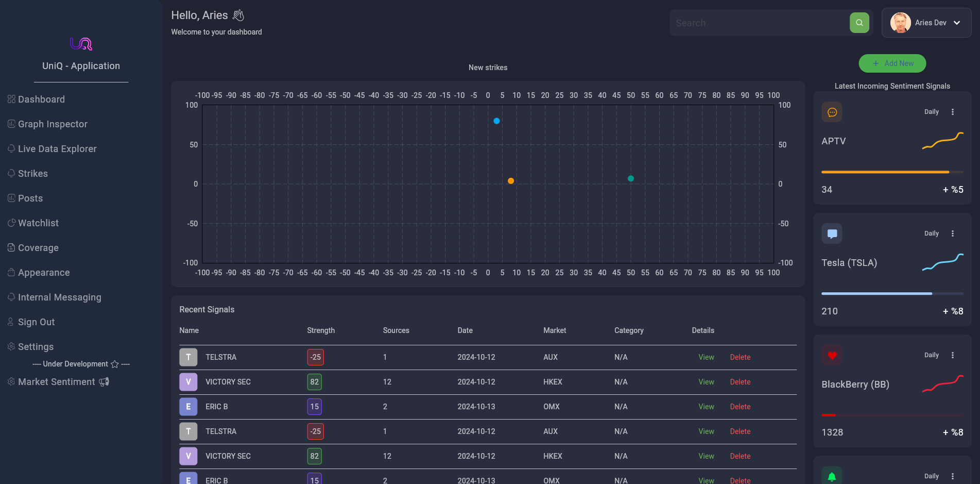This screenshot has width=980, height=484.
Task: Click the star icon next to Under Development
Action: pos(115,364)
